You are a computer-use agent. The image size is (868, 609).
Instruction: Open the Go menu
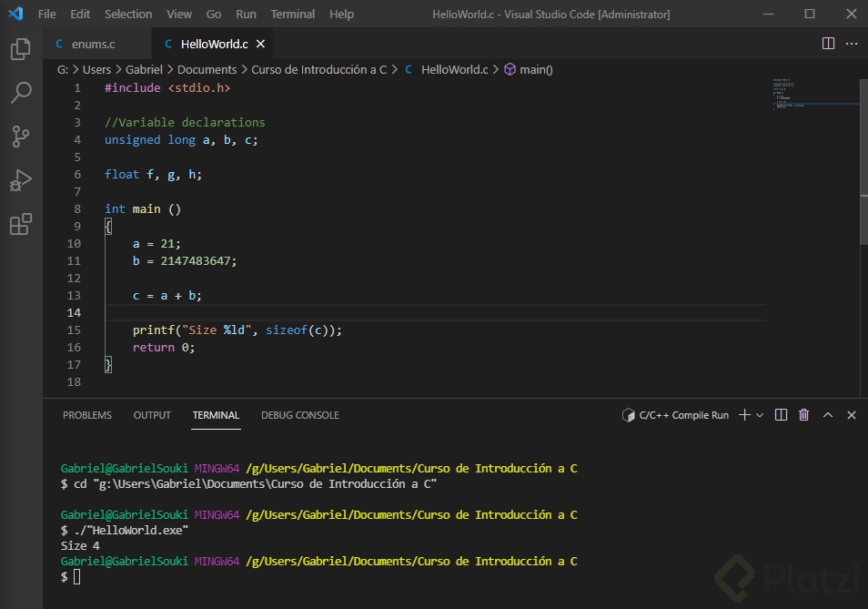[214, 14]
